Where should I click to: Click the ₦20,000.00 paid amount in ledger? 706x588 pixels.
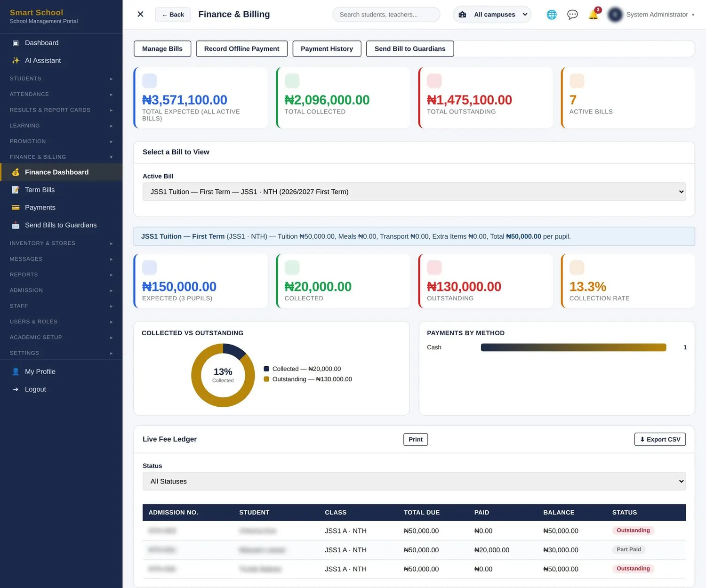pyautogui.click(x=492, y=550)
